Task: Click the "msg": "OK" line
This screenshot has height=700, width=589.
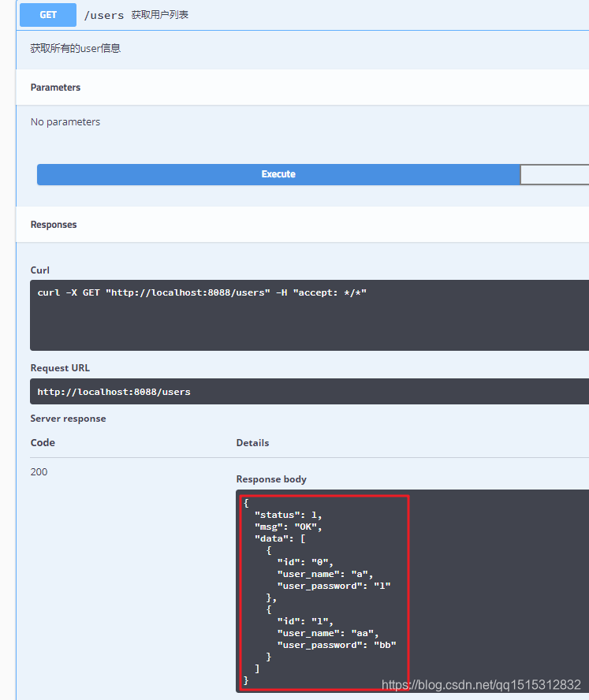Action: pos(288,527)
